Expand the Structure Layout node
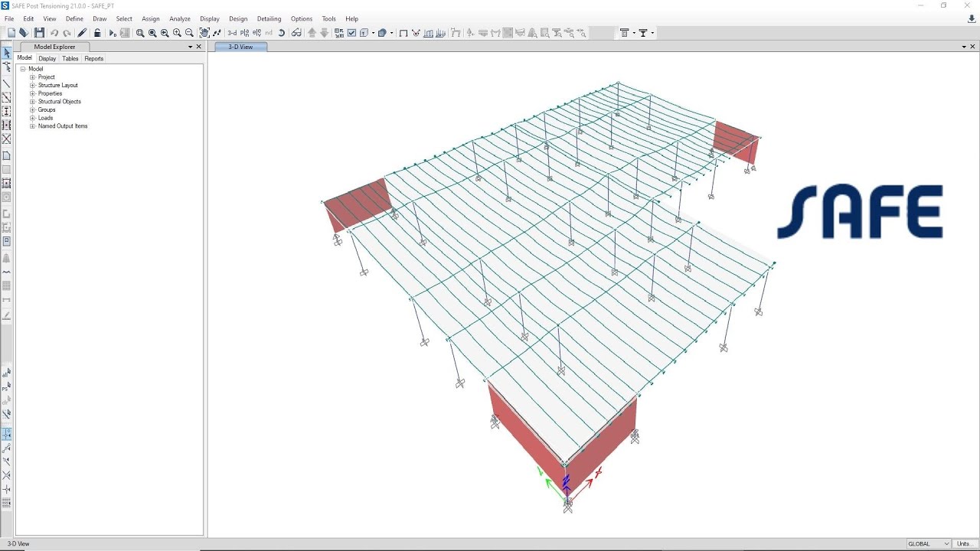 point(33,85)
